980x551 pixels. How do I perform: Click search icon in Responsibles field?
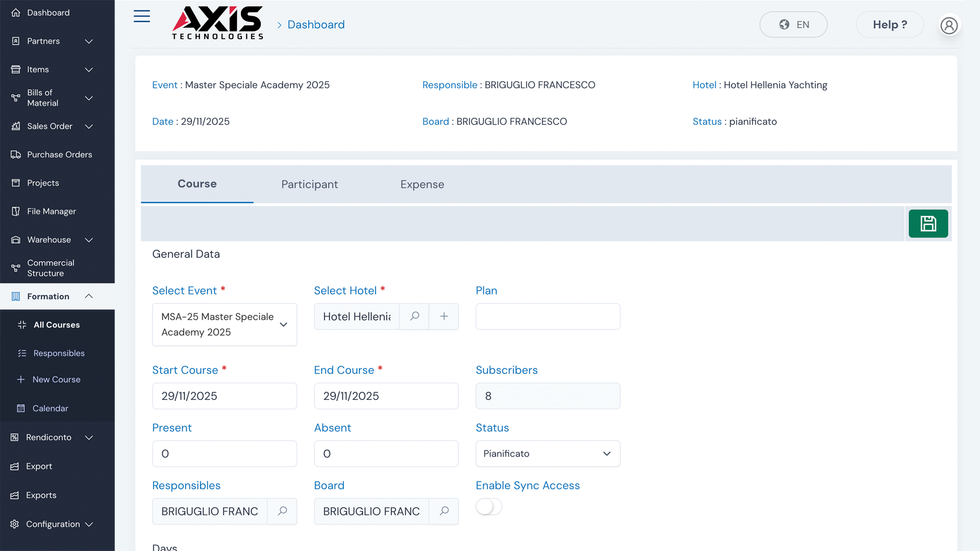282,511
